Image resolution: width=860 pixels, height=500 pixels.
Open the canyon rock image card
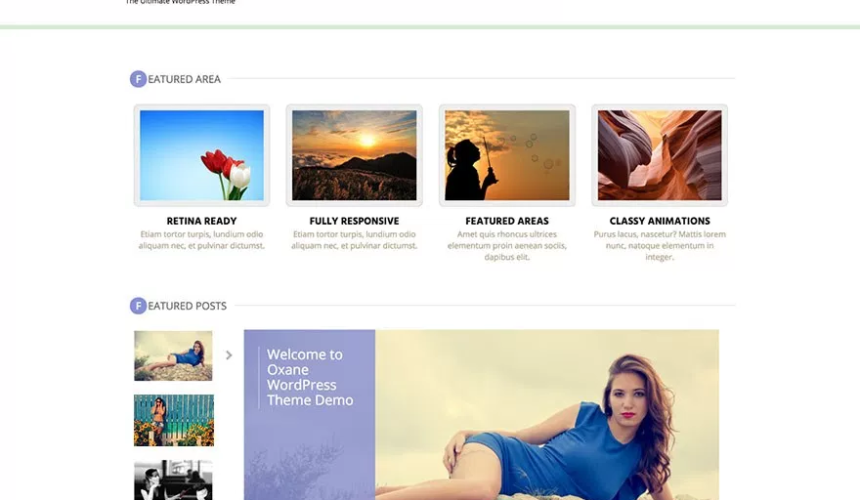[660, 155]
